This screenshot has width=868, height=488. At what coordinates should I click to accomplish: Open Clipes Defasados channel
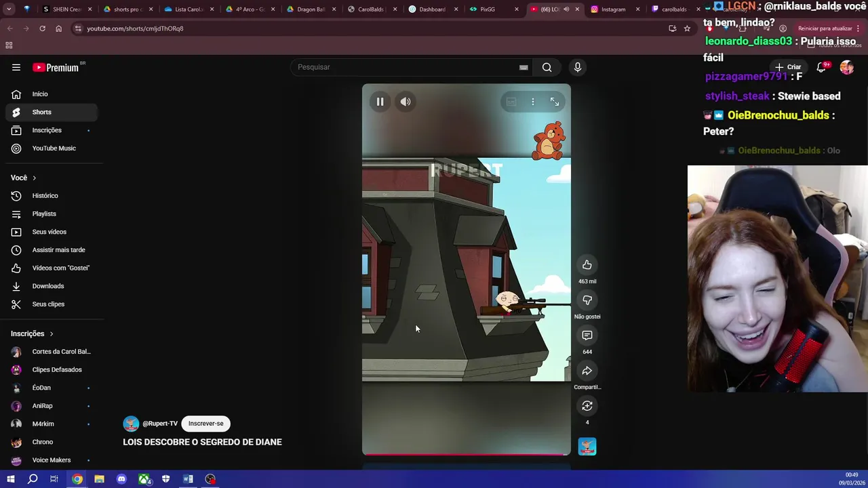[x=52, y=369]
